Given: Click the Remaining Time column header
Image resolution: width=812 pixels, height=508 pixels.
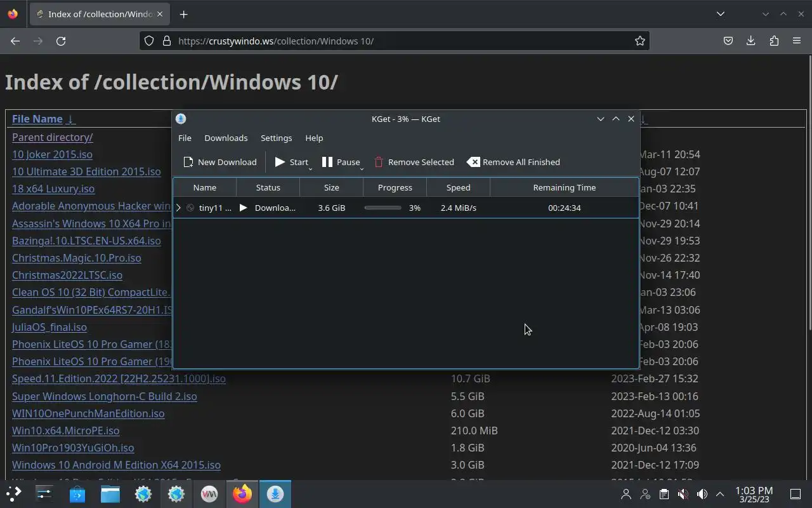Looking at the screenshot, I should click(564, 187).
